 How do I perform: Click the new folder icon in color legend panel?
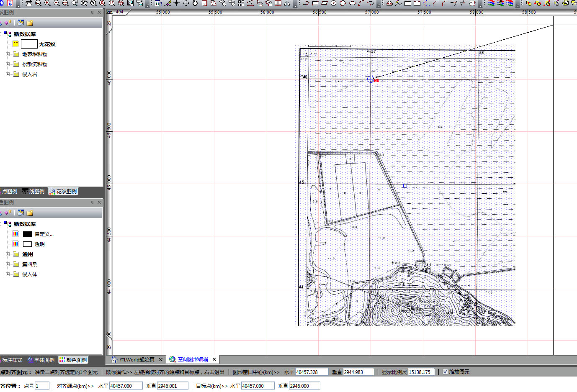[x=30, y=213]
